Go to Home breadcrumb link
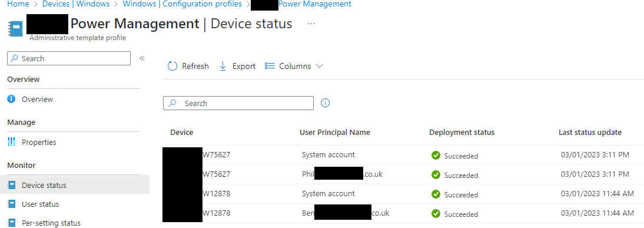Viewport: 644px width, 228px height. (x=18, y=4)
